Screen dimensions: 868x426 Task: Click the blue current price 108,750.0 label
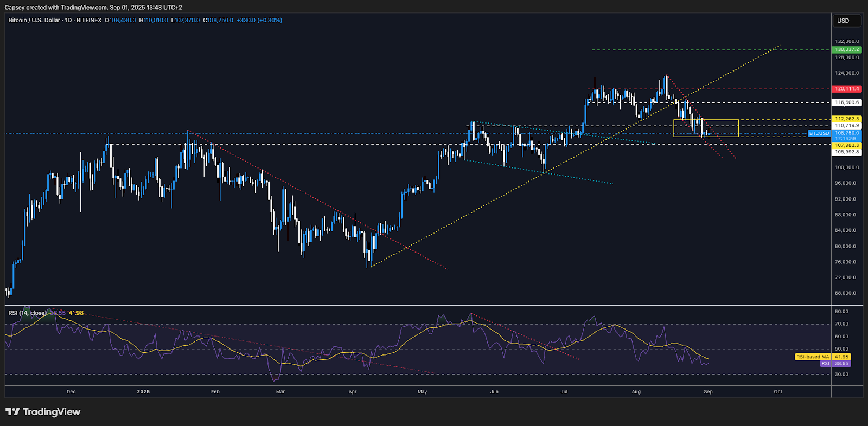[846, 133]
